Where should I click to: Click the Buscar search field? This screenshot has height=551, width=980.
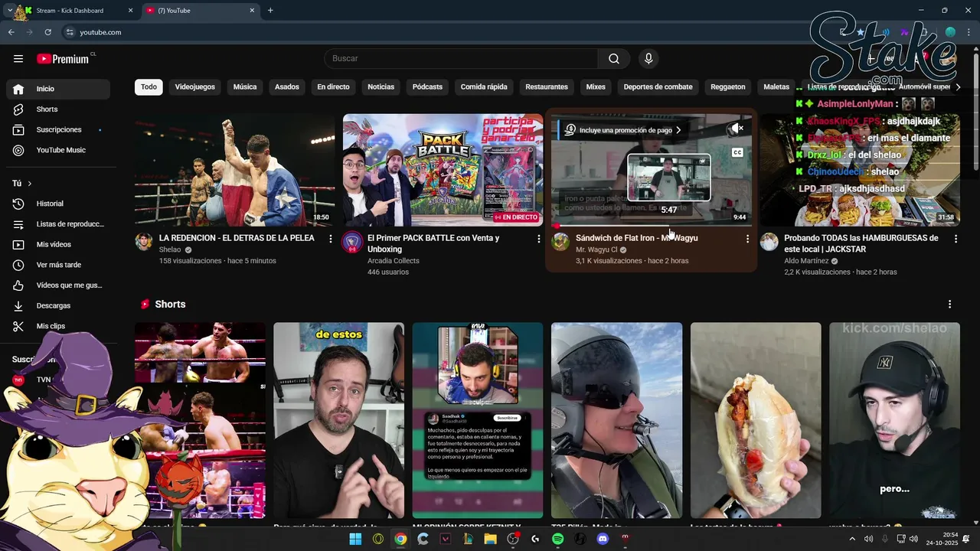(461, 59)
